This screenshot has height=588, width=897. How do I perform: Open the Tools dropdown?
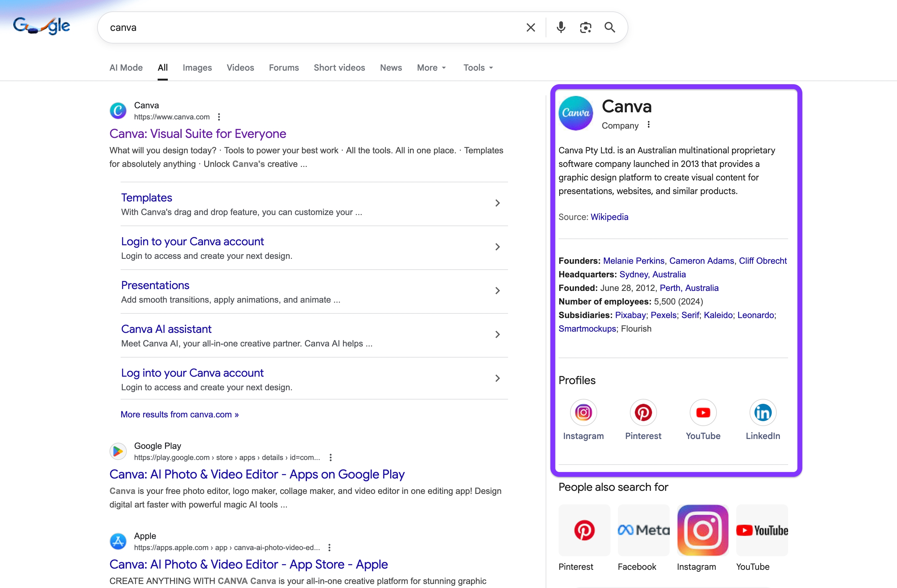(478, 68)
